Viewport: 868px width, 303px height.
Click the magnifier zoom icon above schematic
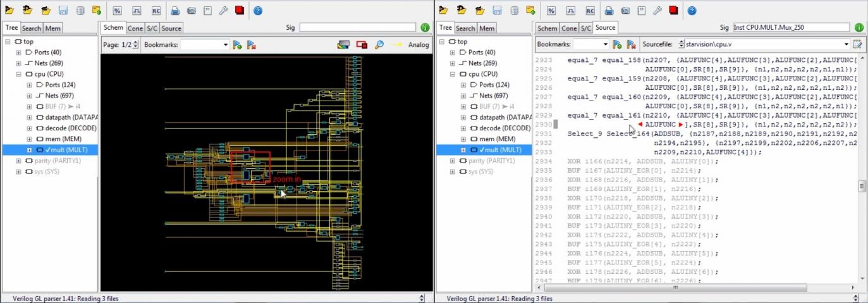[x=379, y=45]
